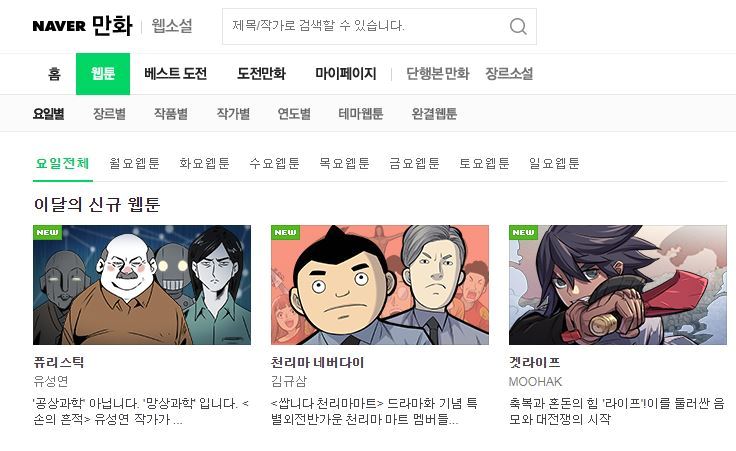Click NEW badge on 퓨리스틱 thumbnail
This screenshot has height=451, width=736.
[47, 232]
